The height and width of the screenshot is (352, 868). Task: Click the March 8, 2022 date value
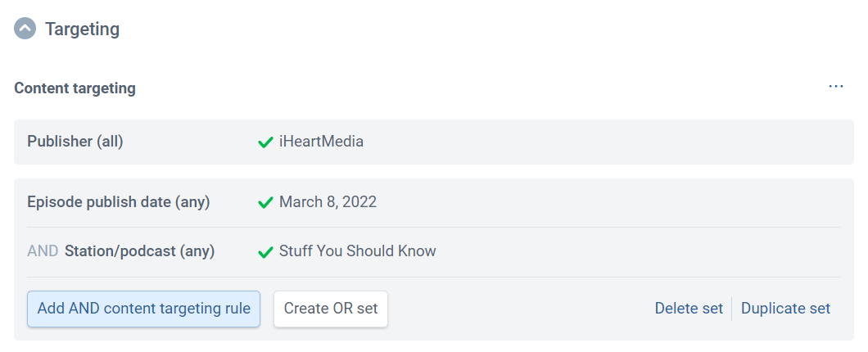click(328, 202)
